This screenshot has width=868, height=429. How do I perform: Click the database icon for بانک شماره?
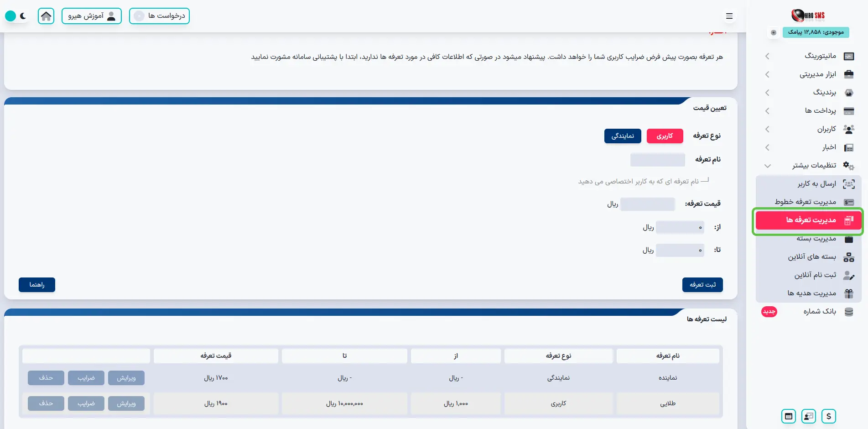[848, 312]
